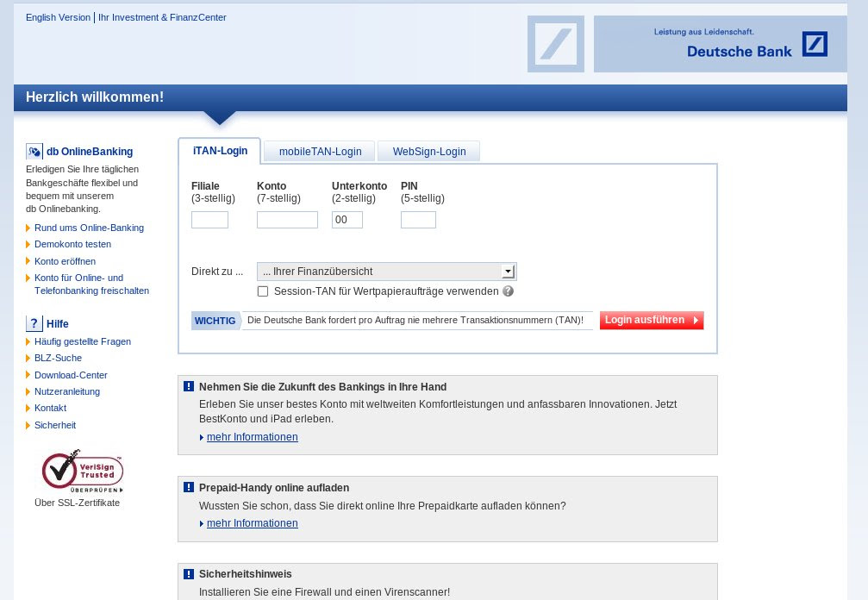This screenshot has width=868, height=600.
Task: Click arrow bullet before Rund ums Online-Banking
Action: (x=28, y=228)
